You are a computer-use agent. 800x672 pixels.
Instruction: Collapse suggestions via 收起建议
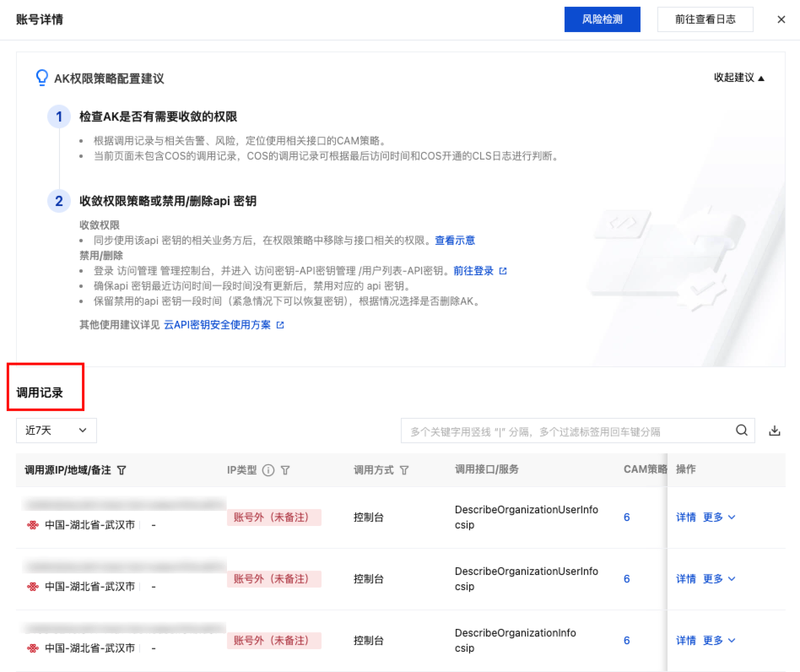739,78
